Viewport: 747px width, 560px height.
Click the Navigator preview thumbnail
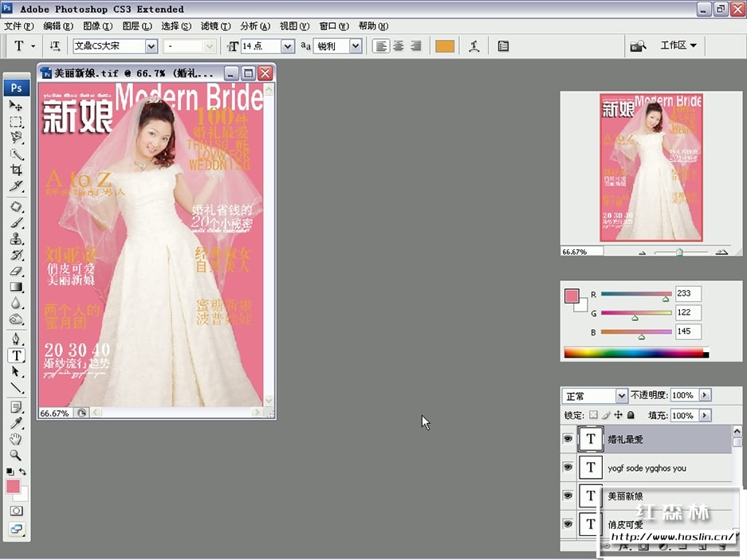[x=651, y=167]
